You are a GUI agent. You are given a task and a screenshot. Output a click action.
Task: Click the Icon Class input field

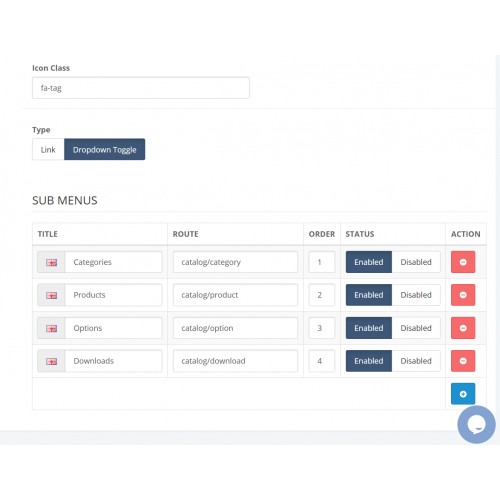point(141,88)
